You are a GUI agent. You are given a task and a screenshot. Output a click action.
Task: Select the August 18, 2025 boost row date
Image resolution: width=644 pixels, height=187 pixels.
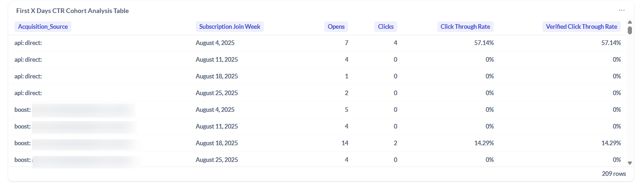(x=217, y=143)
